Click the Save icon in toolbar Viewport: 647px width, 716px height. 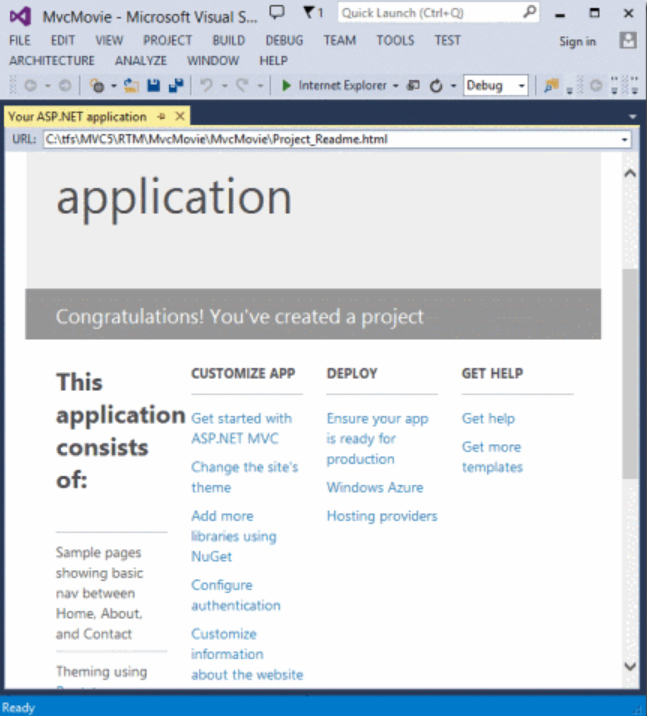[x=154, y=86]
